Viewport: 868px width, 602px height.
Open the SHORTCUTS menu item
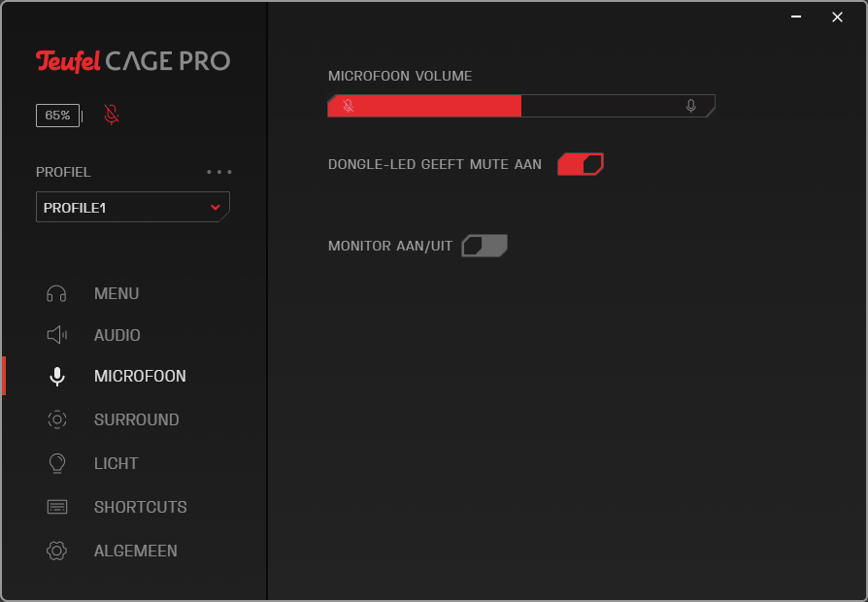(140, 507)
